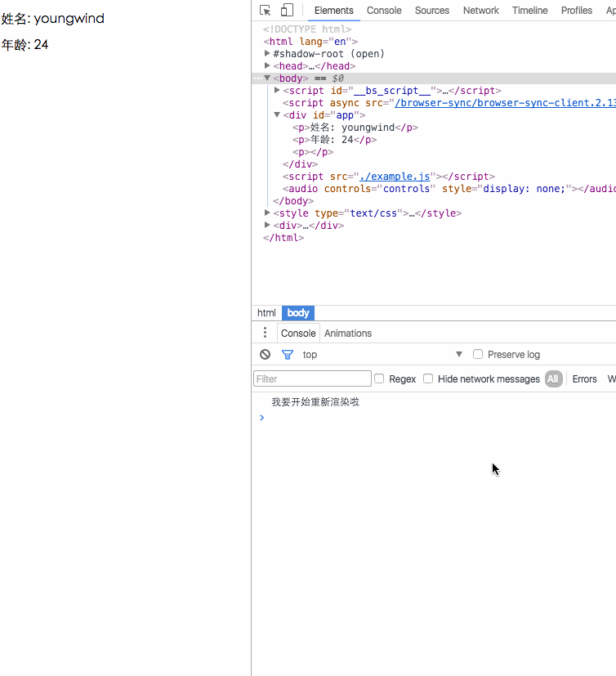Viewport: 616px width, 676px height.
Task: Click the console message 我要开始重新渲染啦
Action: 315,402
